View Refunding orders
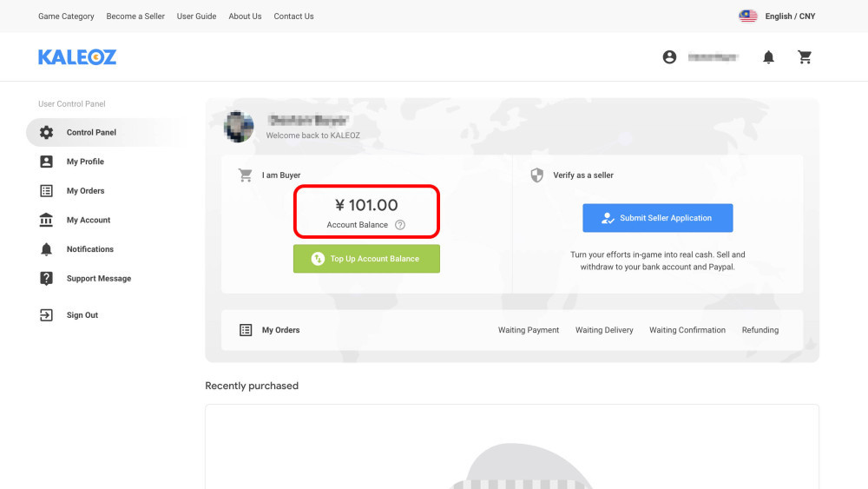Image resolution: width=868 pixels, height=489 pixels. point(760,330)
